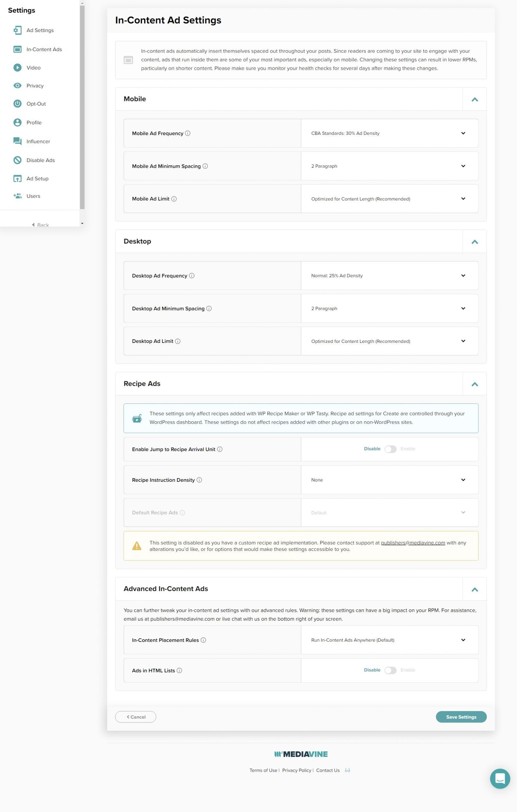This screenshot has height=812, width=517.
Task: Click info icon next to Mobile Ad Frequency
Action: coord(188,133)
